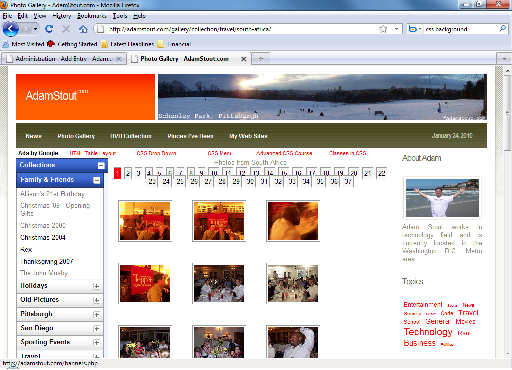This screenshot has height=370, width=512.
Task: Go to gallery page 2
Action: point(128,173)
